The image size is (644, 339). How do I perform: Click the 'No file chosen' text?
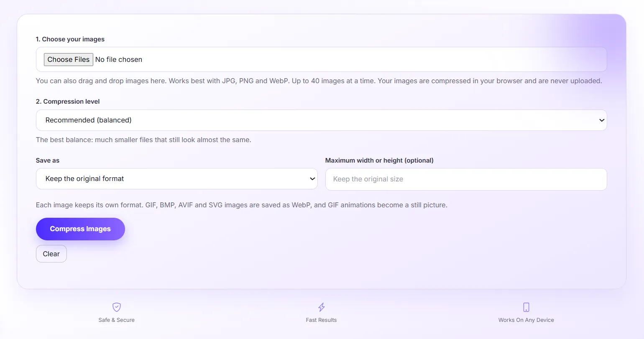click(119, 59)
